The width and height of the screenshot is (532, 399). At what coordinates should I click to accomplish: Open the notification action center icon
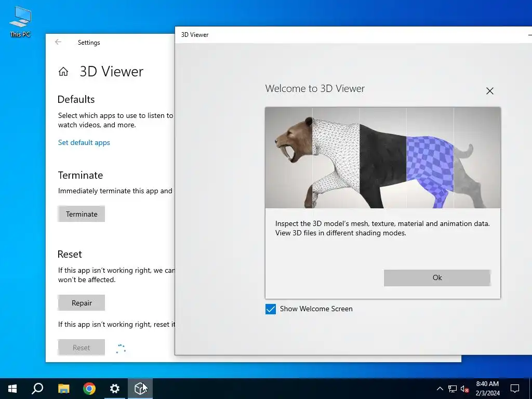tap(515, 389)
